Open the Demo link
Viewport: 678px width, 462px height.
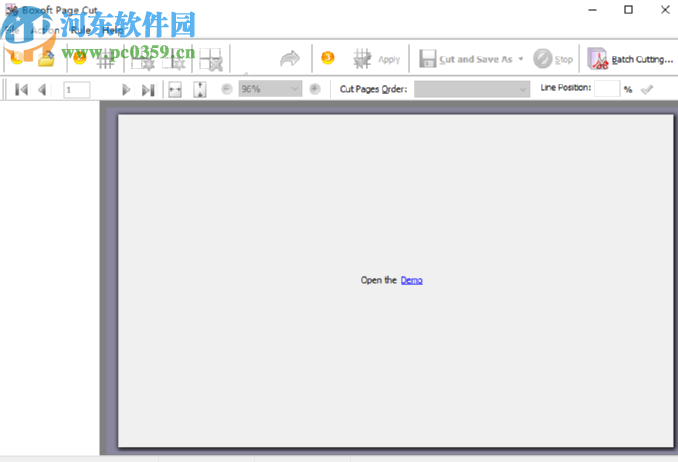[x=412, y=280]
